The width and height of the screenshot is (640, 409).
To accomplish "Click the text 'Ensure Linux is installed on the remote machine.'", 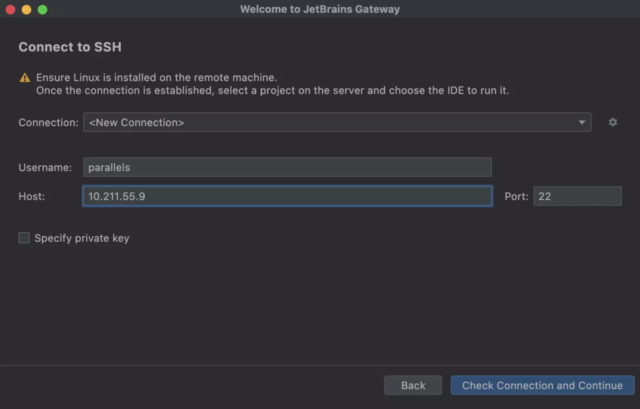I will coord(157,78).
